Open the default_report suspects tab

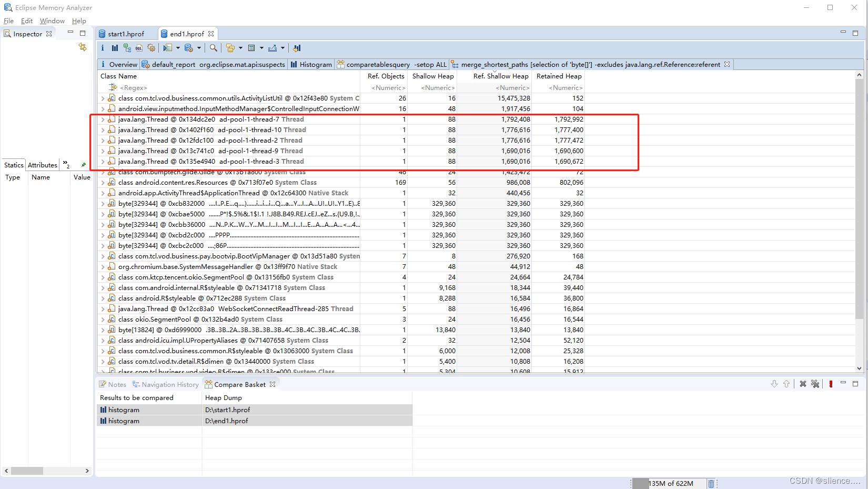(x=213, y=64)
